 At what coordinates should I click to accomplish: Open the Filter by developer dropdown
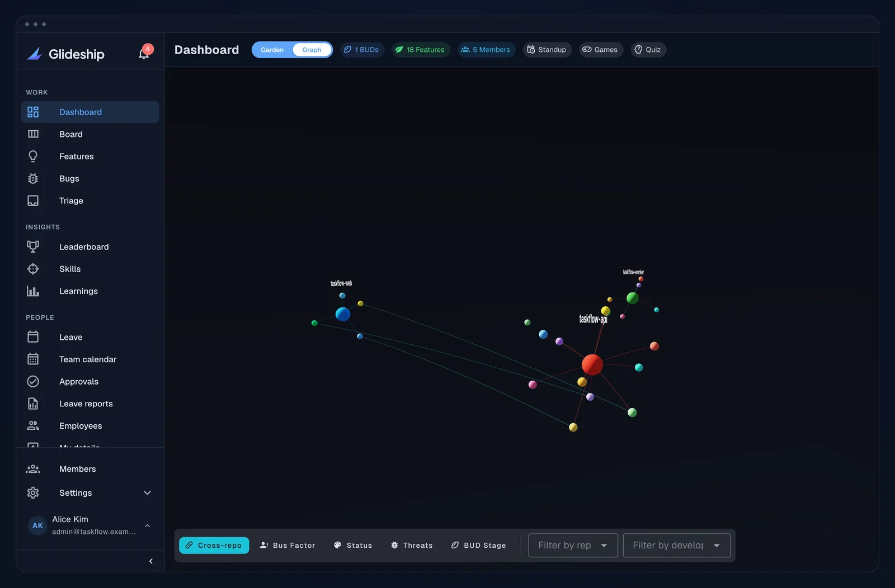677,546
